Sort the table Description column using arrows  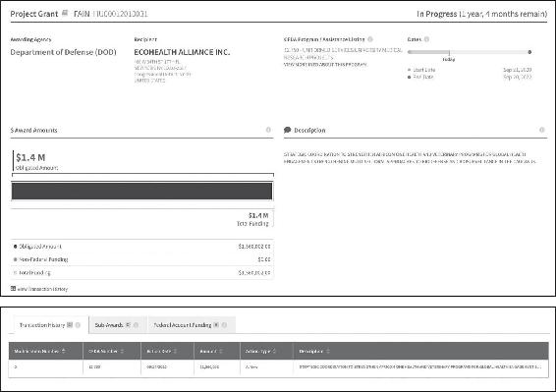point(328,351)
